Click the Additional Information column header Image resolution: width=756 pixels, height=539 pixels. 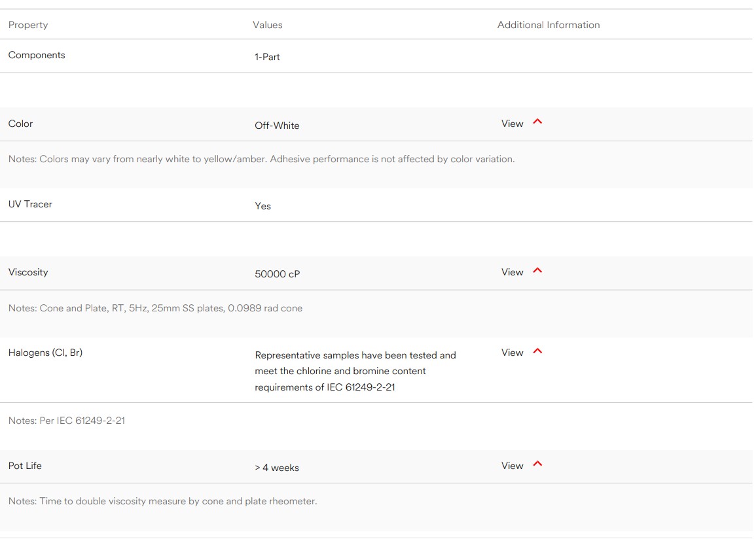click(x=549, y=25)
